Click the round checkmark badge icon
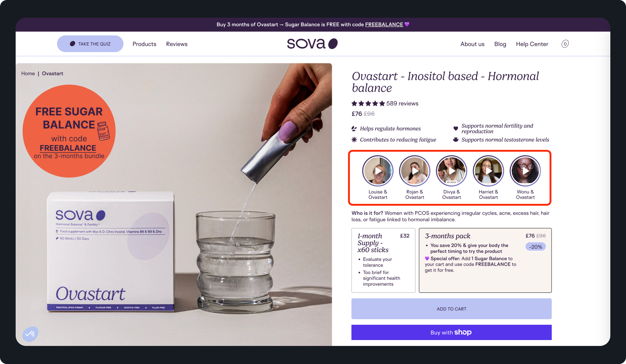 coord(30,334)
